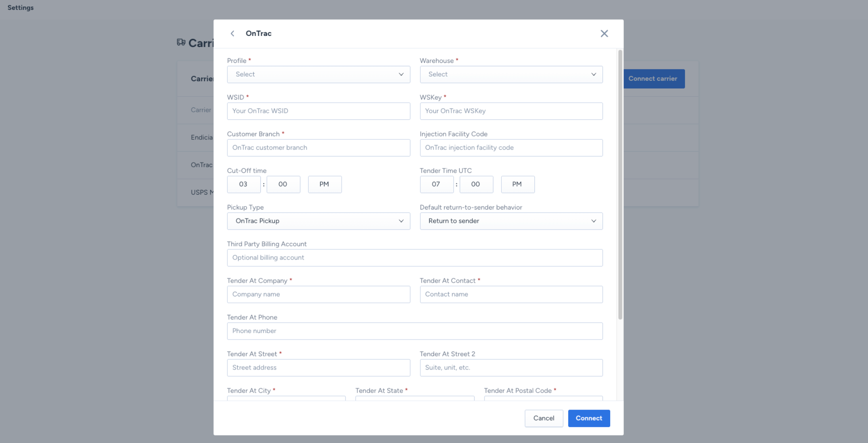Viewport: 868px width, 443px height.
Task: Select the Cut-Off time minutes box
Action: tap(283, 184)
